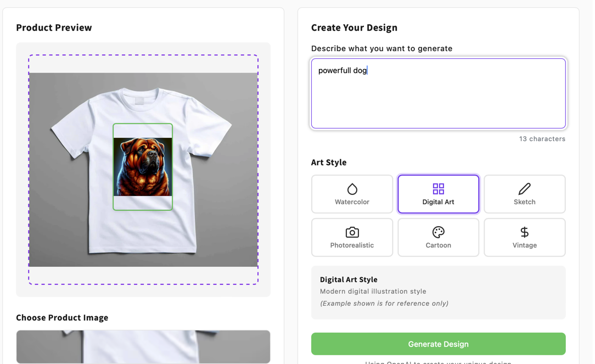The image size is (595, 364).
Task: Click the dashed purple print-area outline
Action: [143, 55]
